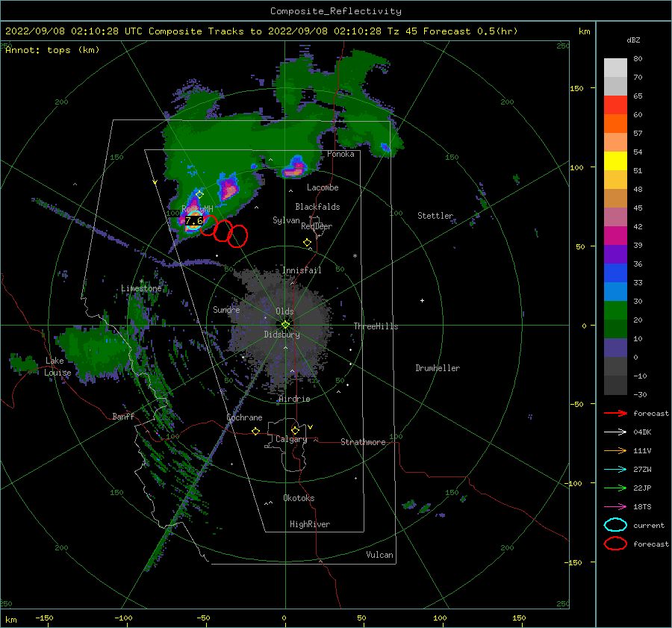This screenshot has width=672, height=628.
Task: Click the magenta 18TS arrow legend icon
Action: (615, 507)
